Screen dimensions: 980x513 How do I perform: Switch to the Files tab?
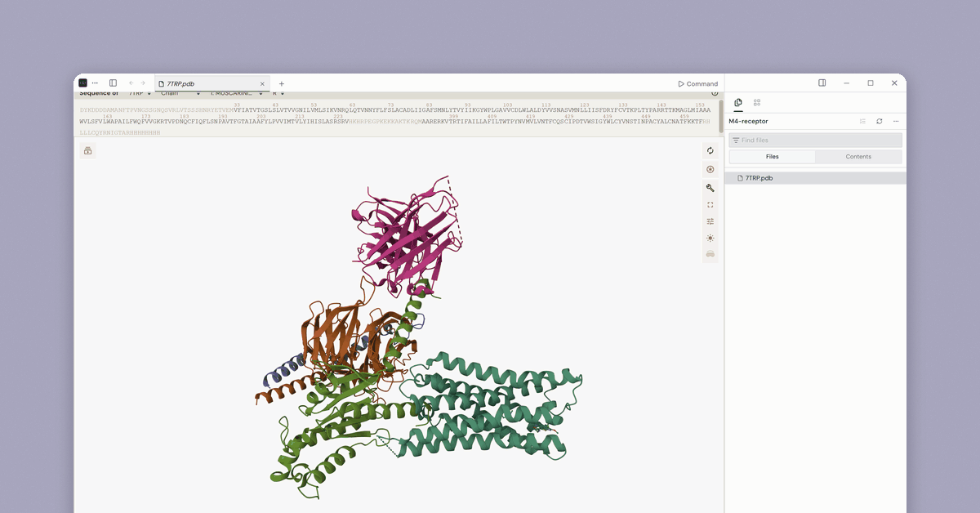pyautogui.click(x=772, y=157)
